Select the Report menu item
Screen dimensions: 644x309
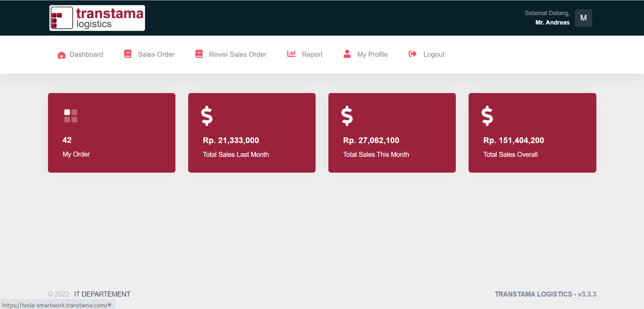click(305, 54)
